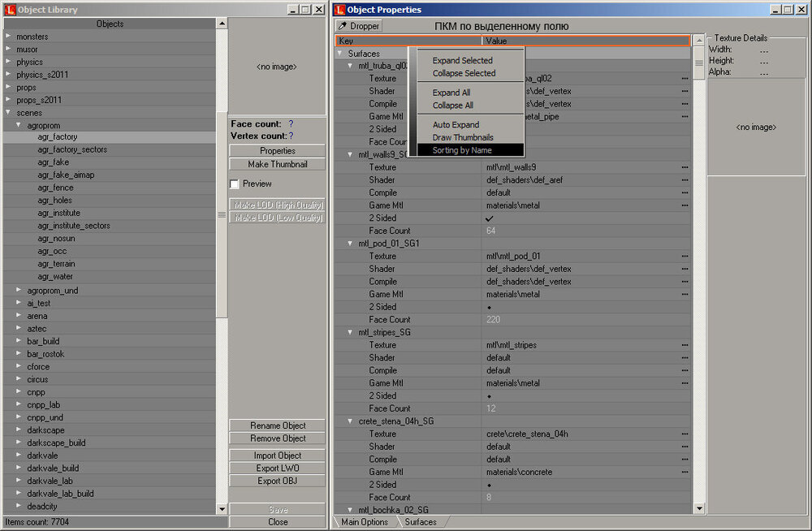Enable the Preview checkbox
Screen dimensions: 812x531
click(x=232, y=183)
